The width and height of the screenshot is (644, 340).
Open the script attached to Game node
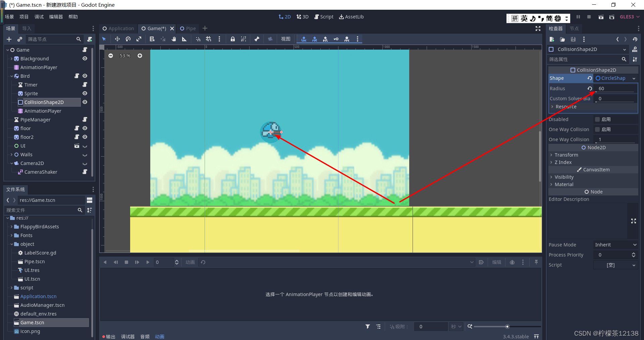85,50
